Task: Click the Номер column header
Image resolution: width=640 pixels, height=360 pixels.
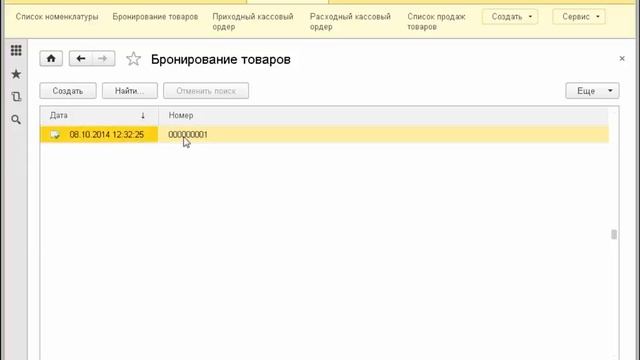Action: pos(383,116)
